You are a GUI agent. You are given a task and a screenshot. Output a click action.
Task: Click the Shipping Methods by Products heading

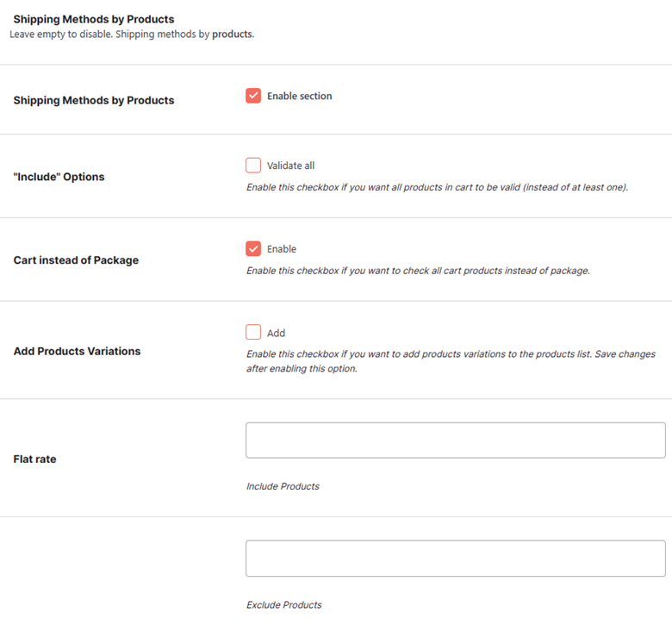[x=93, y=19]
